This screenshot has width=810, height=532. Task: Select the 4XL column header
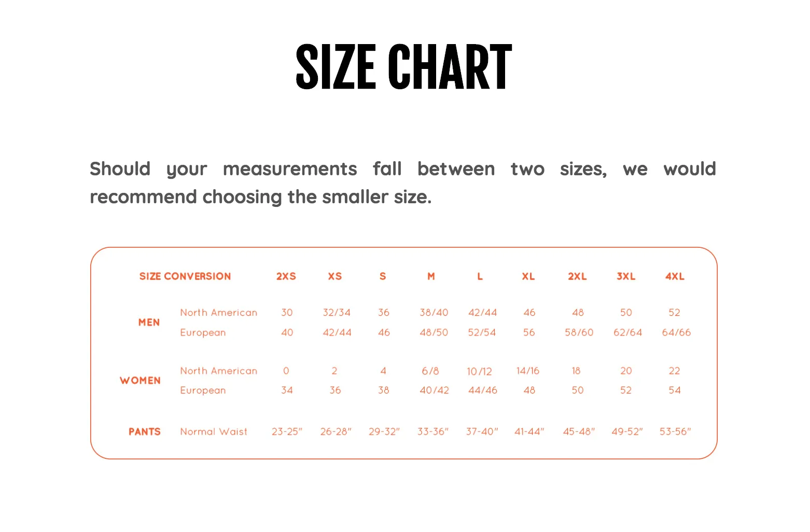tap(675, 276)
